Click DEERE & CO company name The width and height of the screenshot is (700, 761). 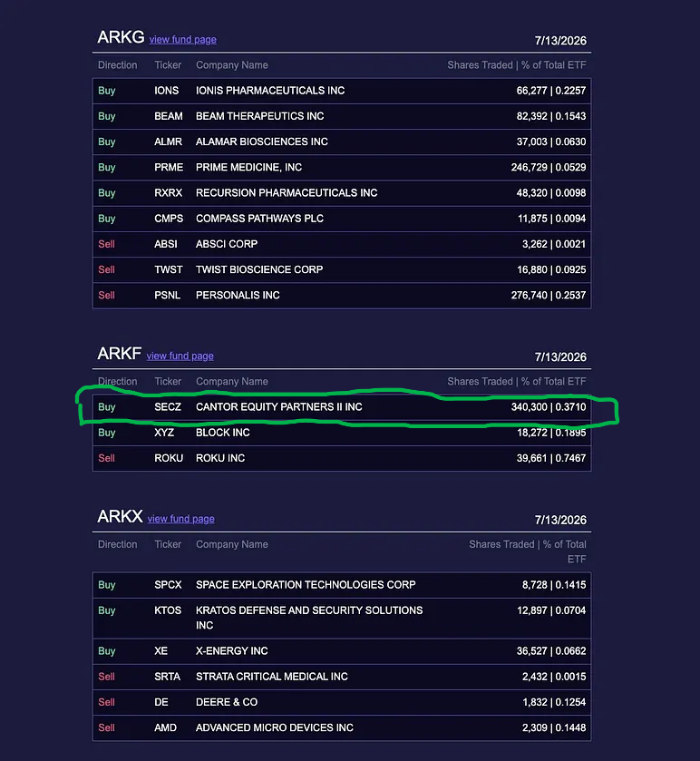(227, 702)
